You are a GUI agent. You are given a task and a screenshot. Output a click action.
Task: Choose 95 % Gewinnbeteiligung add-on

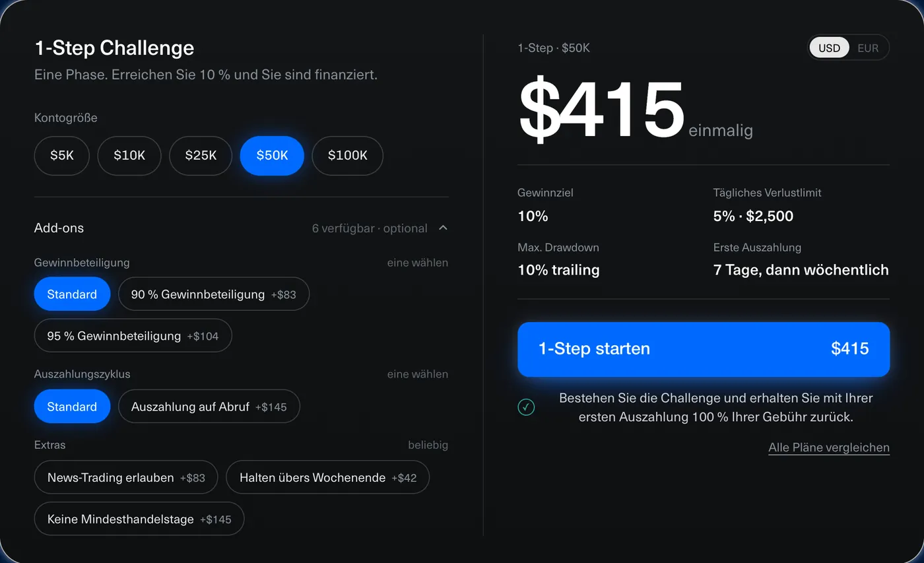click(133, 336)
